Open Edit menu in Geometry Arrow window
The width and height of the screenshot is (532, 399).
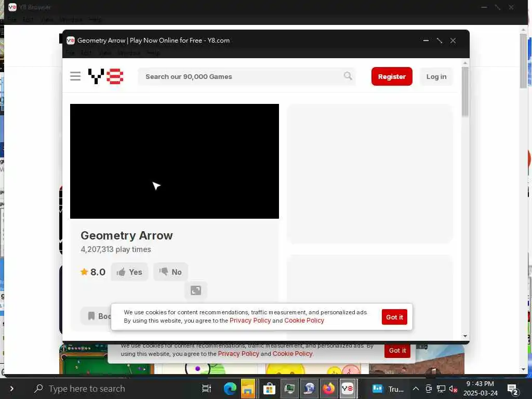click(86, 52)
